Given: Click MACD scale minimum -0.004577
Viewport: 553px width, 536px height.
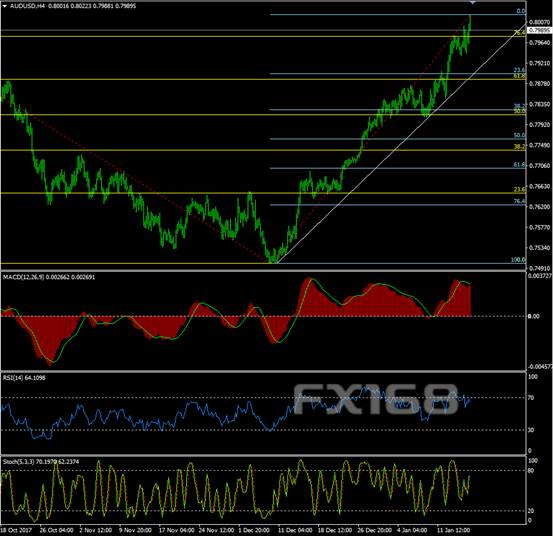Looking at the screenshot, I should [x=540, y=367].
